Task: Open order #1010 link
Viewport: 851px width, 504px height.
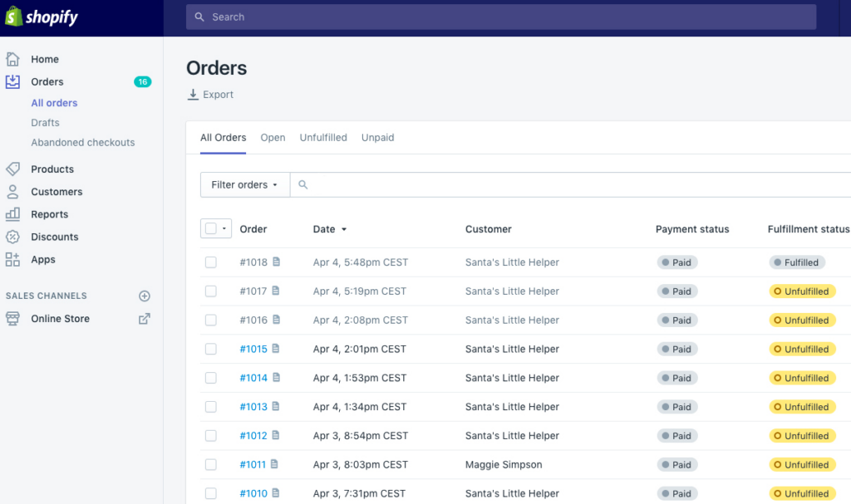Action: coord(253,493)
